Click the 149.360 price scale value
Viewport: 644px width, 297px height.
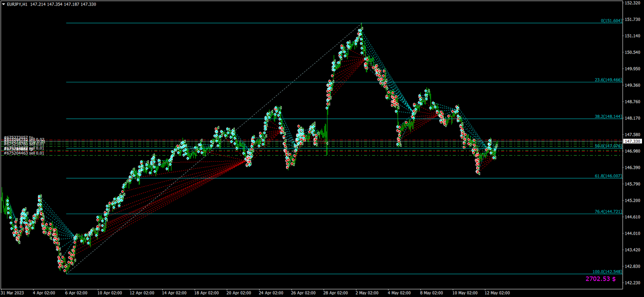[x=632, y=85]
